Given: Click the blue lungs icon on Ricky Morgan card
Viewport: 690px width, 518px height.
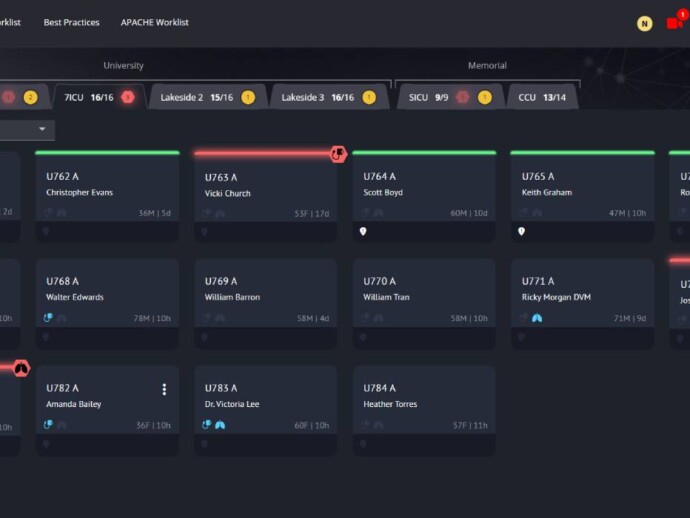Looking at the screenshot, I should point(536,318).
